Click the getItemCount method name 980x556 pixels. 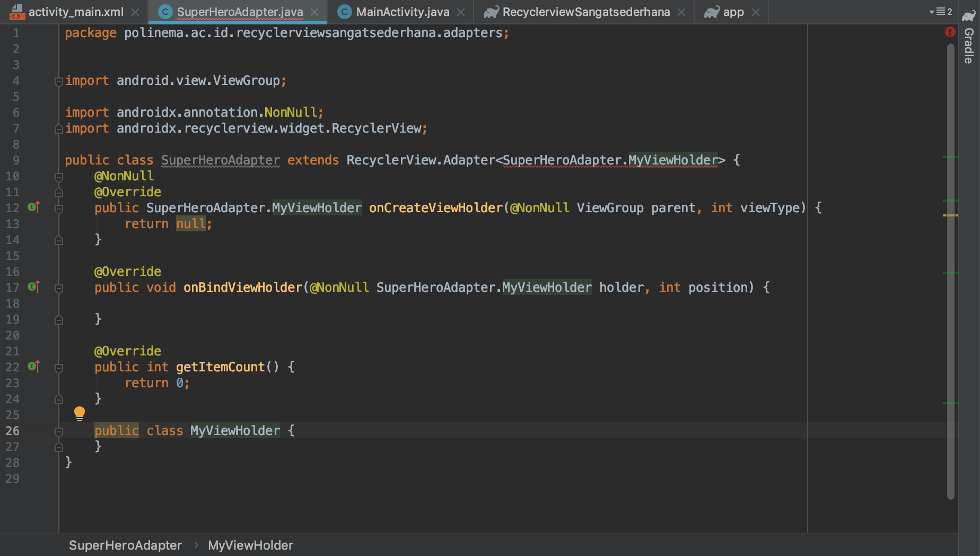(220, 367)
